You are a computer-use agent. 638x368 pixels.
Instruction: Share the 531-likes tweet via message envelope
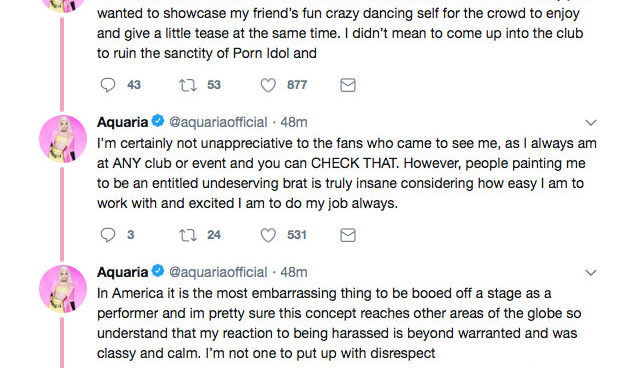pos(348,235)
